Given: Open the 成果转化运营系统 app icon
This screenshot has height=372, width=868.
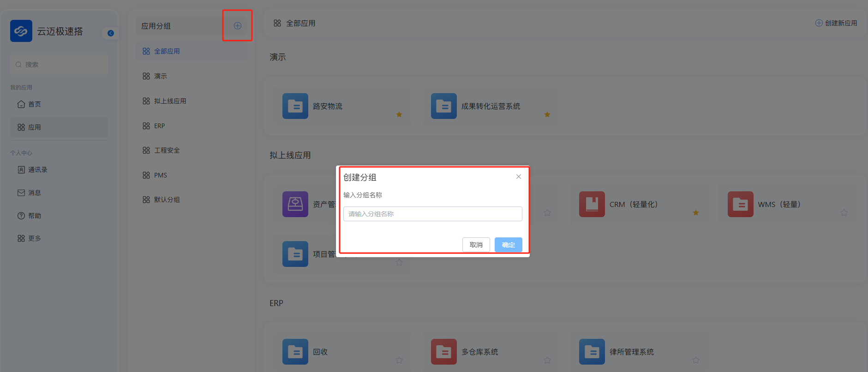Looking at the screenshot, I should [x=443, y=106].
